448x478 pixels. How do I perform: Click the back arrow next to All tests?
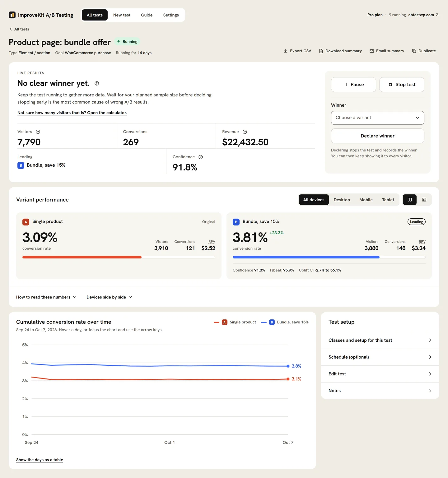coord(11,29)
